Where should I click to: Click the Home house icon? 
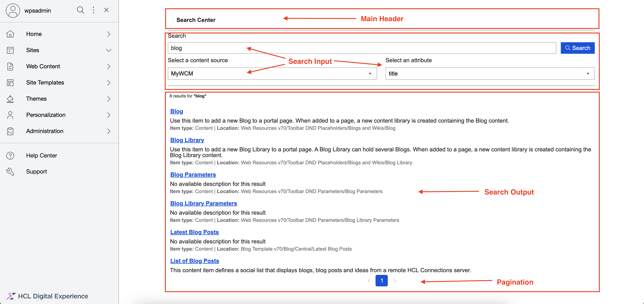pyautogui.click(x=10, y=34)
